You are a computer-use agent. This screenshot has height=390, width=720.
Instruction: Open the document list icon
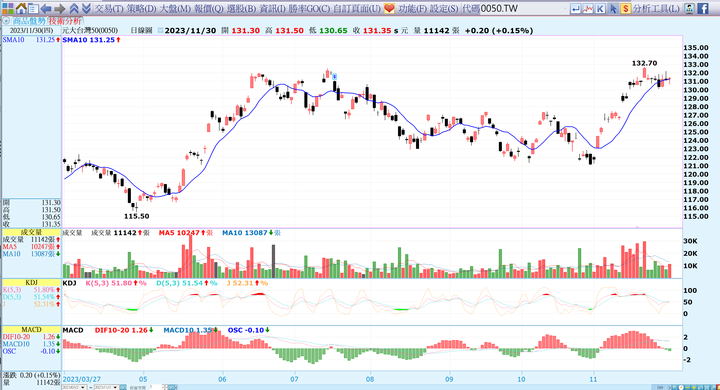coord(33,8)
